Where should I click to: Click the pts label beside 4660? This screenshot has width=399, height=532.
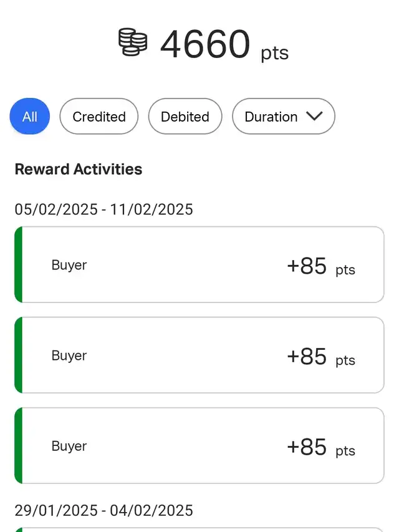pyautogui.click(x=275, y=53)
